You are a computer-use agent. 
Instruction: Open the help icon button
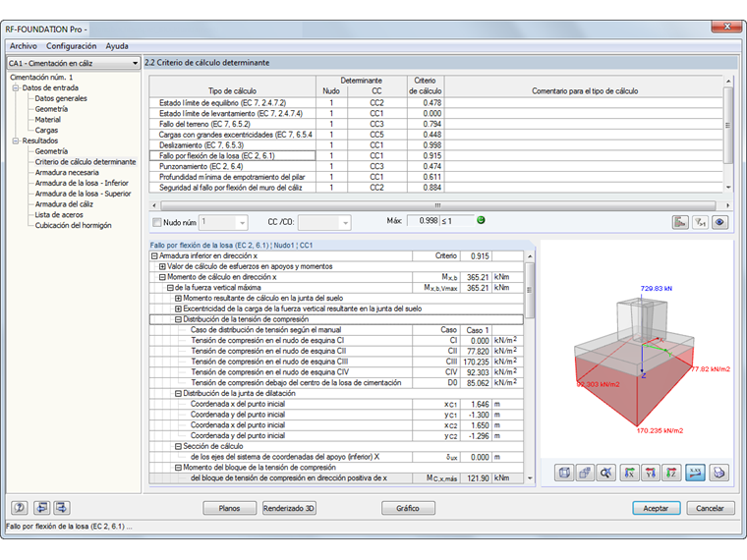tap(20, 508)
